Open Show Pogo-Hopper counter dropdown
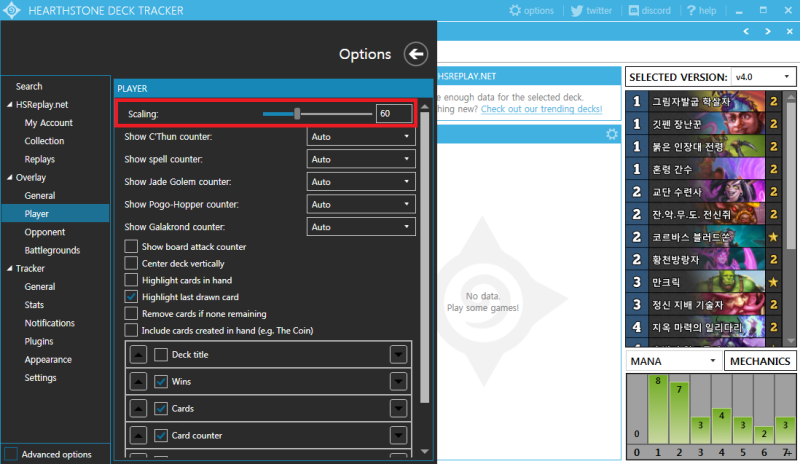Image resolution: width=800 pixels, height=464 pixels. tap(361, 204)
